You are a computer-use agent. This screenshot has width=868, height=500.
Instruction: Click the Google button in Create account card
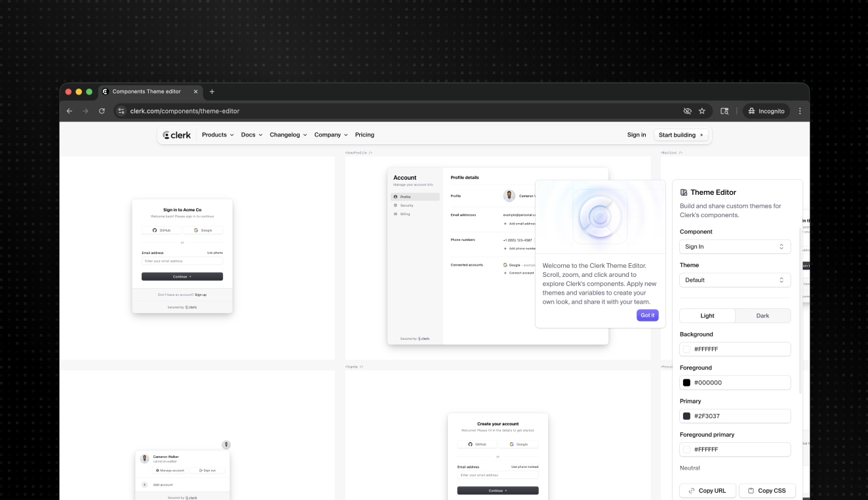[x=519, y=444]
